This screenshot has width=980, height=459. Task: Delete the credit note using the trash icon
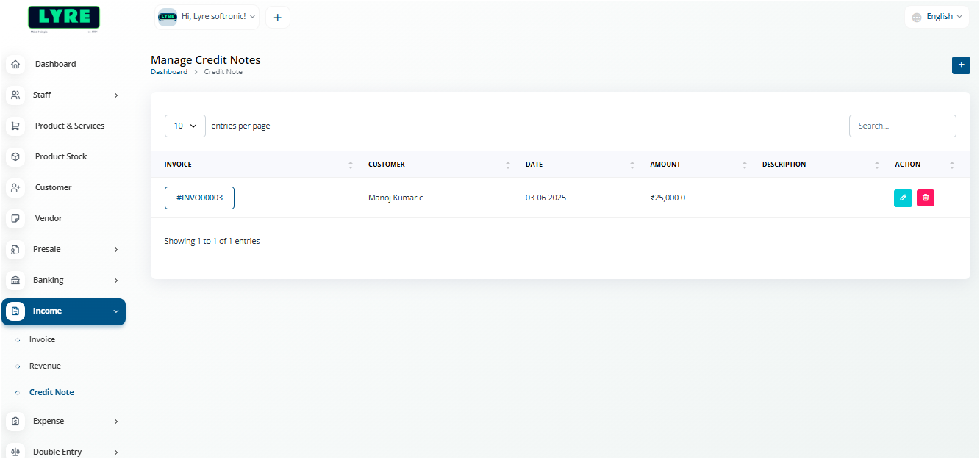coord(925,198)
